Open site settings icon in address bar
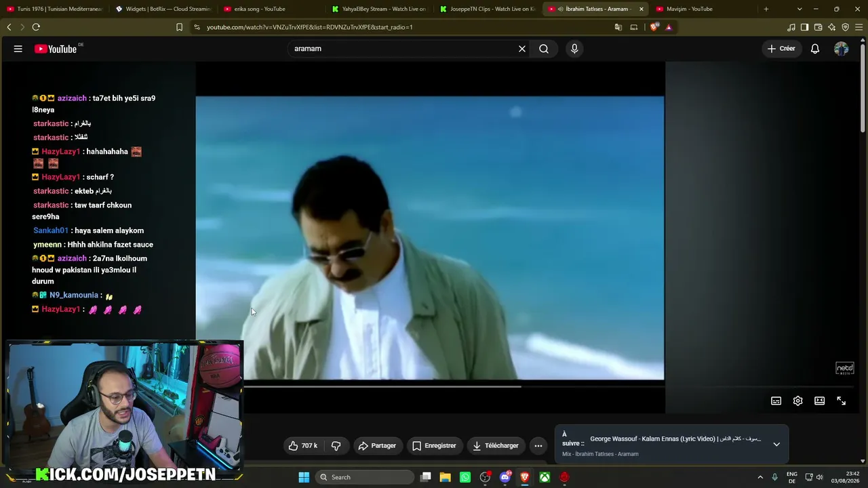Screen dimensions: 868x488 [197, 27]
